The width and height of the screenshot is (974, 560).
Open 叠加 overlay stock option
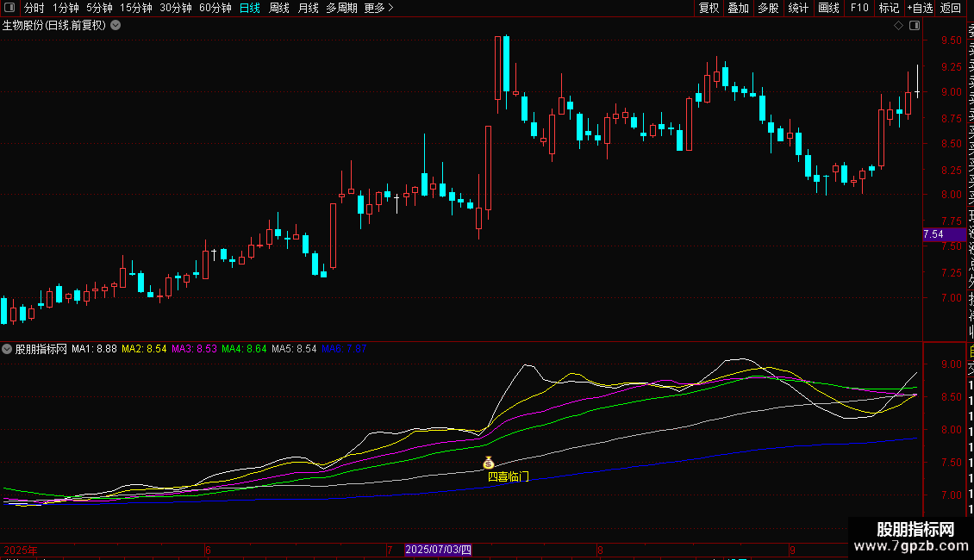coord(739,8)
